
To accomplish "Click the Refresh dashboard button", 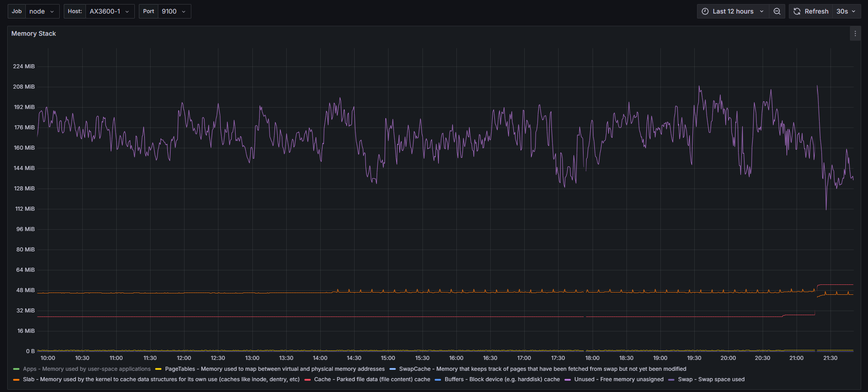I will pyautogui.click(x=811, y=11).
